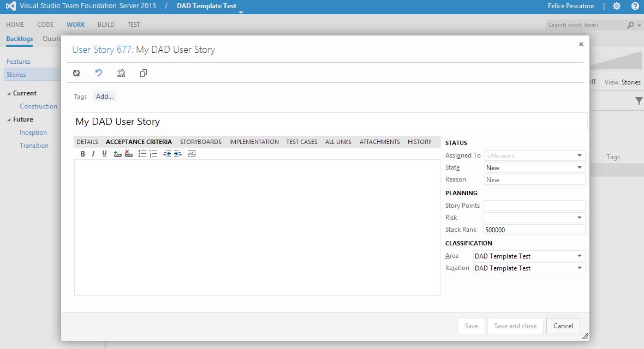Go to the HOME hub
The width and height of the screenshot is (644, 349).
coord(15,25)
